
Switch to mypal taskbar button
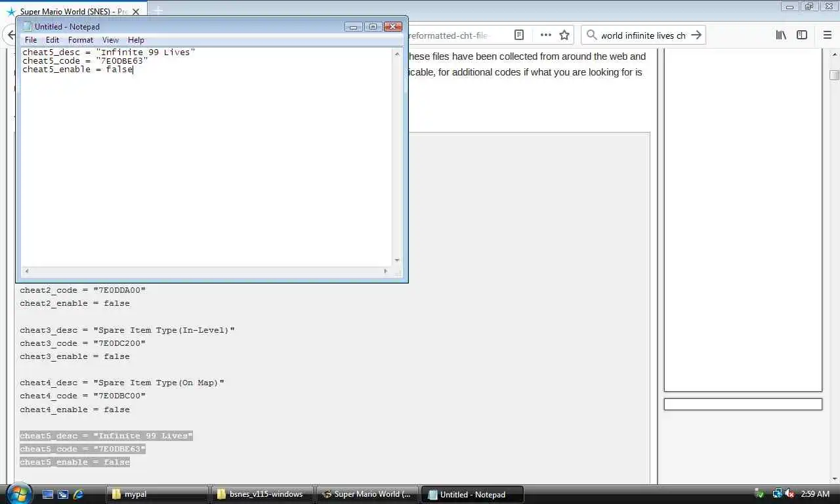click(157, 494)
